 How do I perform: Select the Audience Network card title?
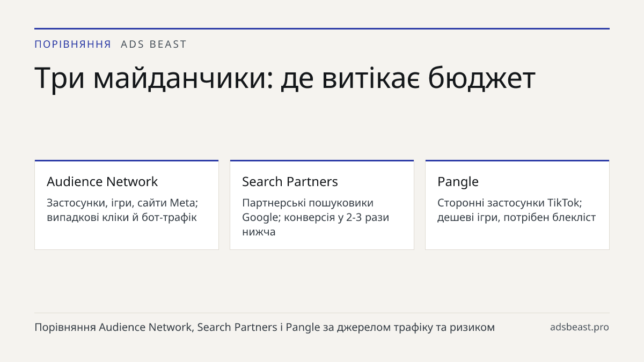103,182
